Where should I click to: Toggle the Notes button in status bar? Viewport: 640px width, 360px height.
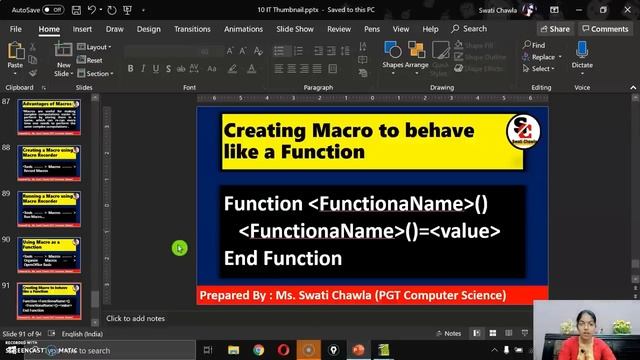pos(449,333)
